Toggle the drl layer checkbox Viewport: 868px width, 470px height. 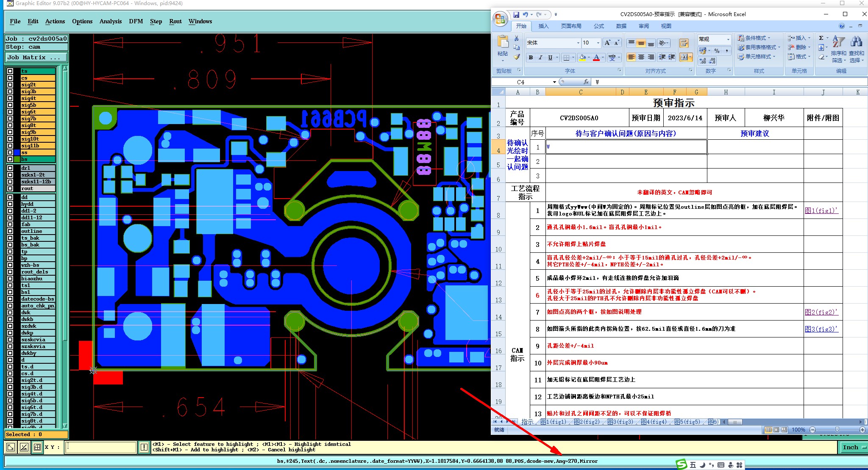click(10, 168)
